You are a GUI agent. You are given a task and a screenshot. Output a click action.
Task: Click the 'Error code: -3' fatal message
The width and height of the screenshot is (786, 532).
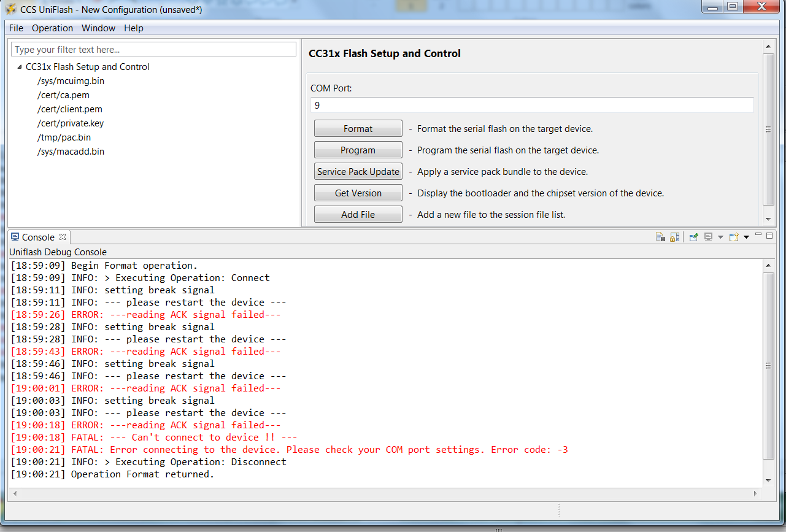tap(289, 450)
